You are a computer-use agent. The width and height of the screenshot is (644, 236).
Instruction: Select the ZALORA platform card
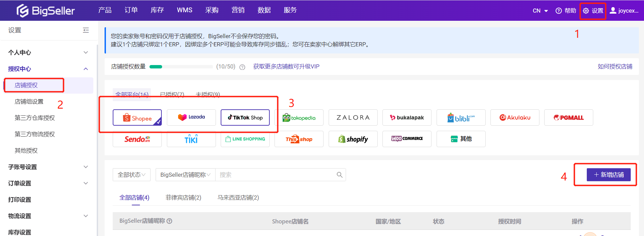pos(353,117)
